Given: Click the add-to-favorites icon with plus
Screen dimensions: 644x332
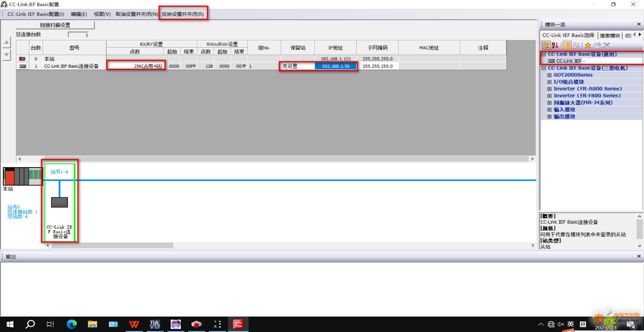Looking at the screenshot, I should point(597,45).
